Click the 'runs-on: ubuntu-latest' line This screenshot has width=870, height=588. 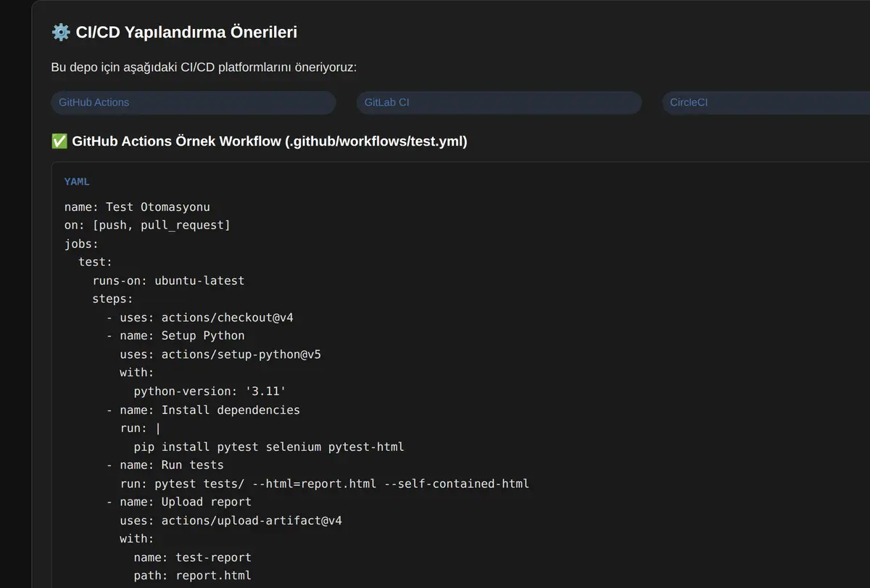168,281
